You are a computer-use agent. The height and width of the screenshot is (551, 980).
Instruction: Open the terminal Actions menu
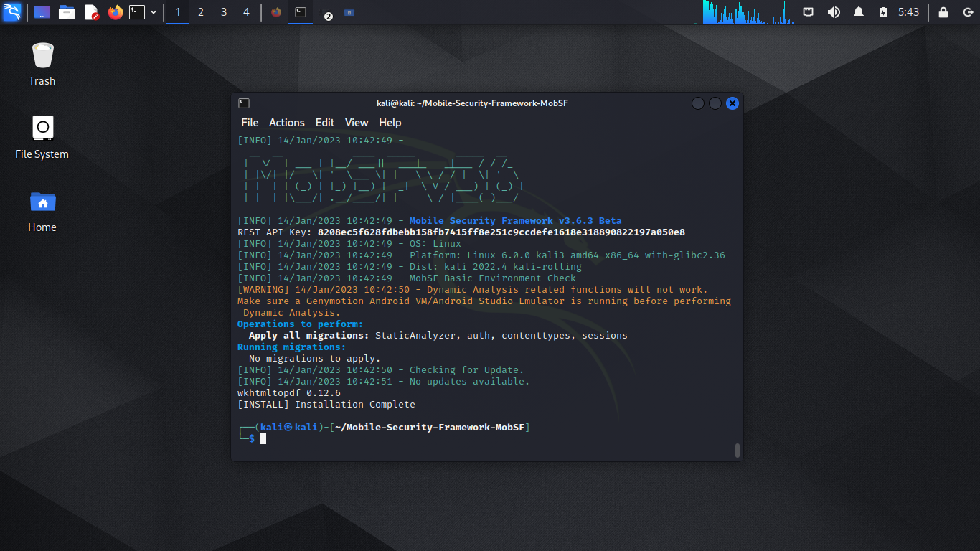[287, 123]
